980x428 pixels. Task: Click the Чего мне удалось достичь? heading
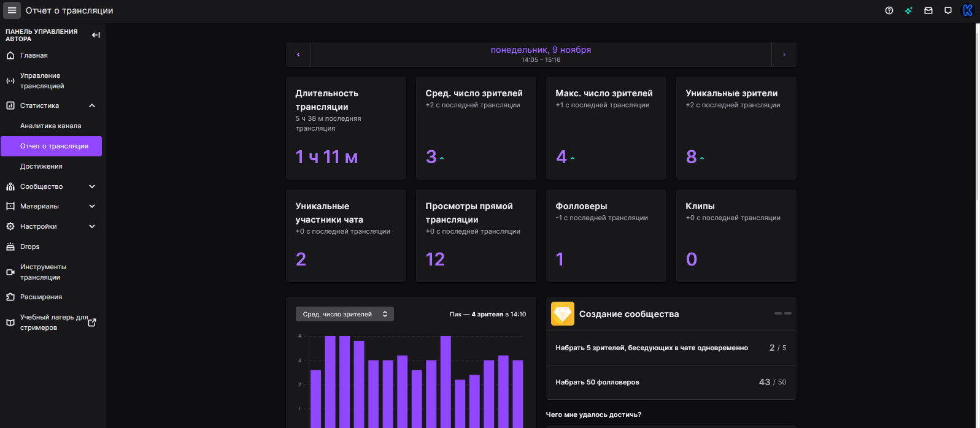593,415
